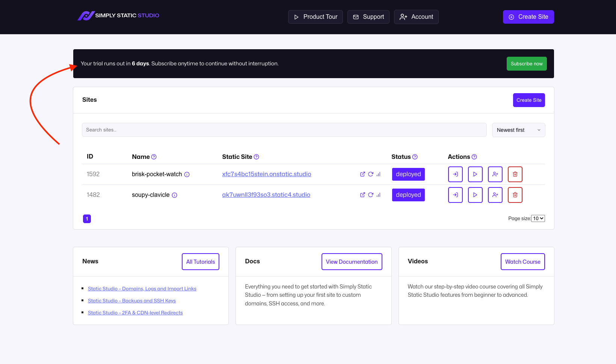Click the '6 days' trial notice text

pyautogui.click(x=140, y=64)
